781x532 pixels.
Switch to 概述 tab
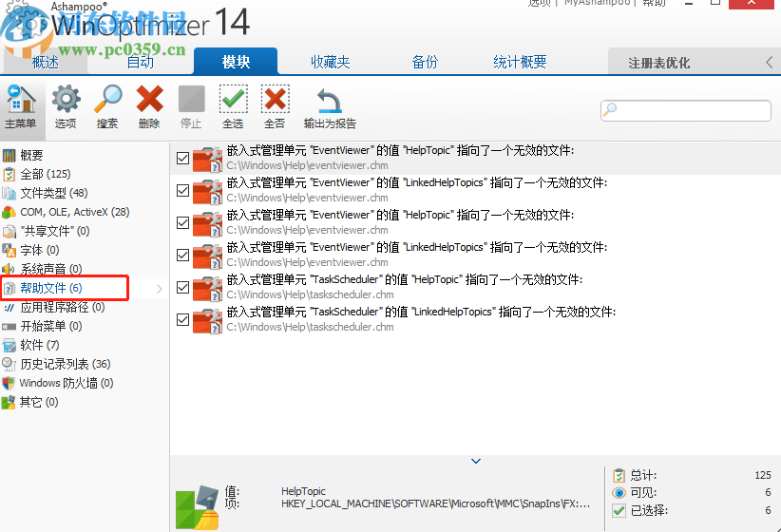(46, 63)
